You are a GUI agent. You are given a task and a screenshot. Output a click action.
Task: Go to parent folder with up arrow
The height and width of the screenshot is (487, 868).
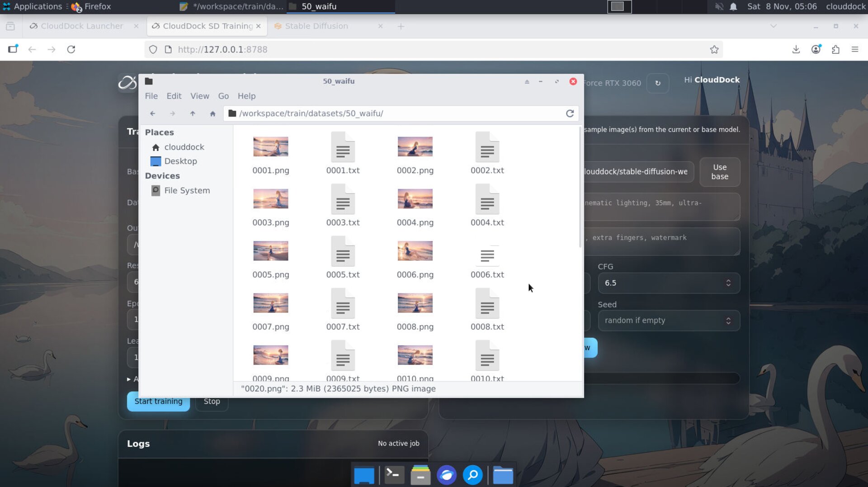[x=193, y=113]
